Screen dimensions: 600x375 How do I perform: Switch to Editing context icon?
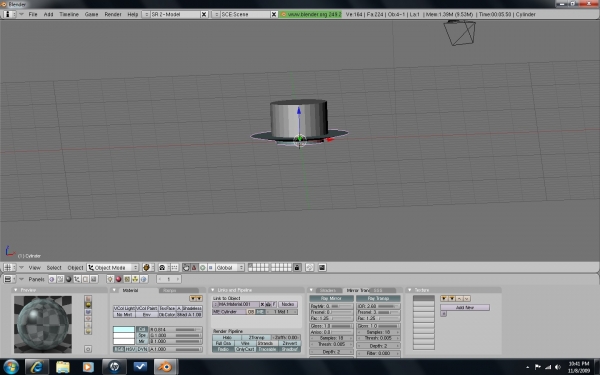pos(86,279)
